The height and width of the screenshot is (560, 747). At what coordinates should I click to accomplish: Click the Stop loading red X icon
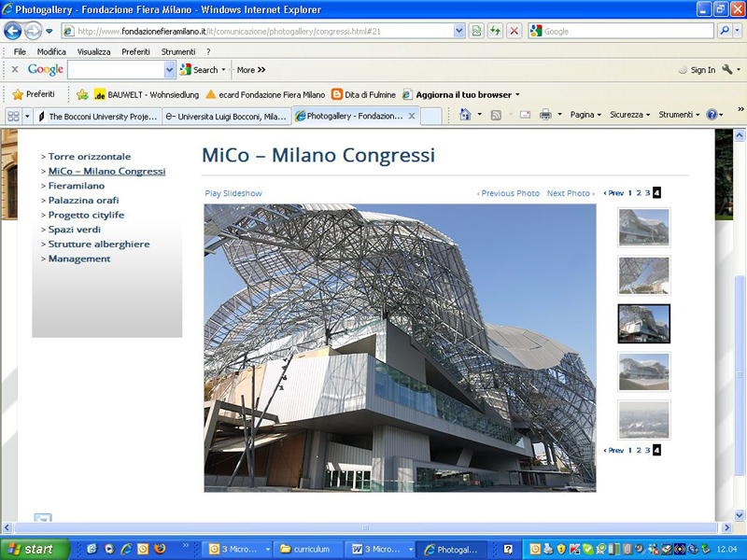point(514,32)
